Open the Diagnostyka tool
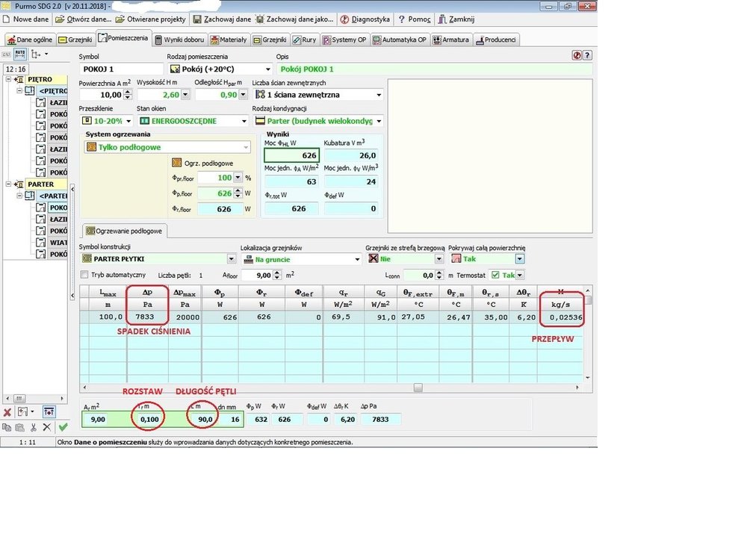Image resolution: width=747 pixels, height=560 pixels. 365,19
